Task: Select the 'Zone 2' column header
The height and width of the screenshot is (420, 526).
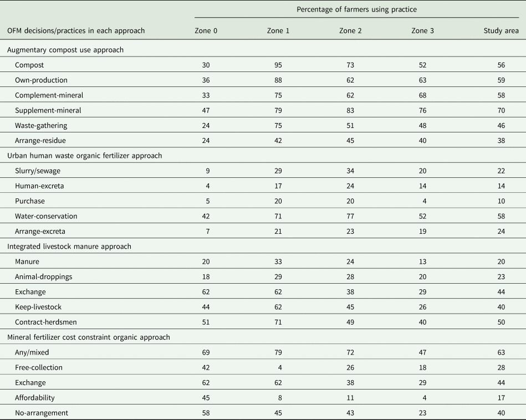Action: coord(350,30)
